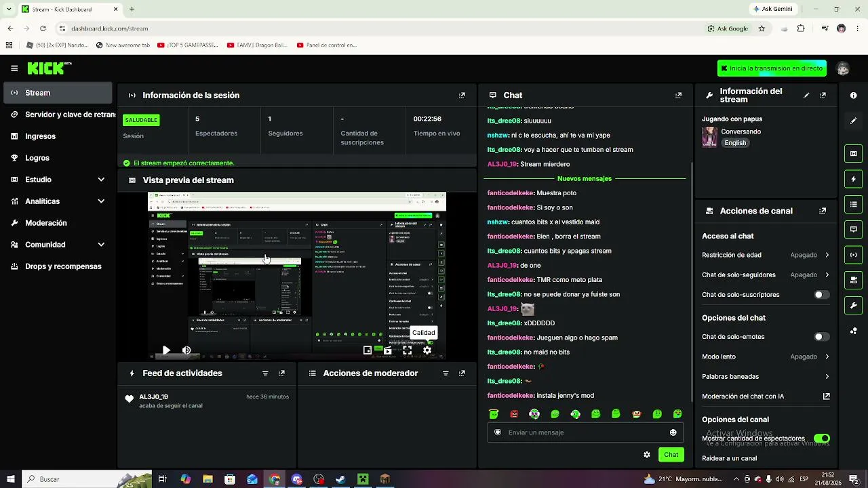
Task: Toggle the chat panel icon in right rail
Action: pyautogui.click(x=853, y=229)
